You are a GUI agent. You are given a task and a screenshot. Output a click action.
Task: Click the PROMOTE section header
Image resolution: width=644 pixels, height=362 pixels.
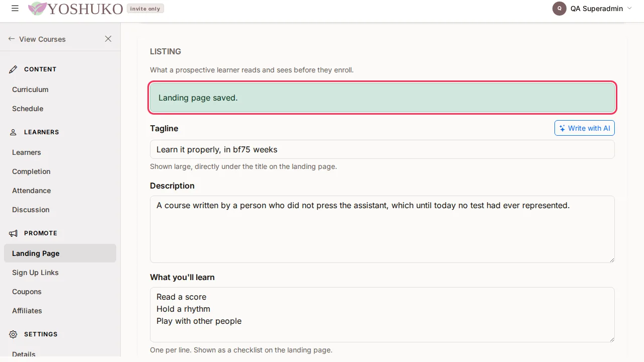(x=41, y=233)
